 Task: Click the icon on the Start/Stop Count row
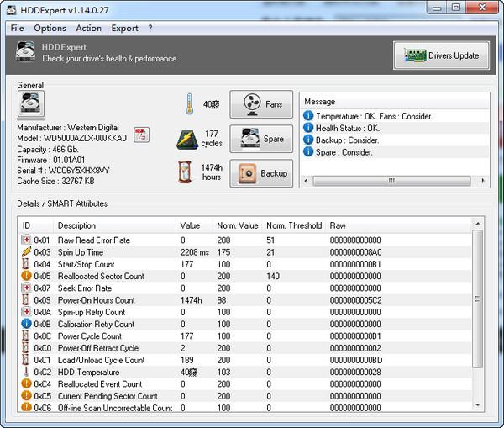(26, 263)
